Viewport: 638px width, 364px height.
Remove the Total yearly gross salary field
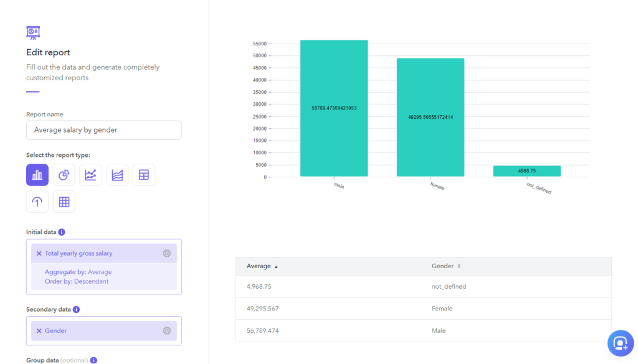click(39, 253)
